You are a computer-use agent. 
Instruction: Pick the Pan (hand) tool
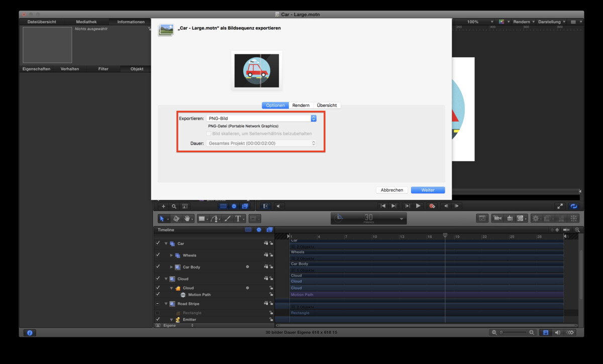(x=187, y=218)
